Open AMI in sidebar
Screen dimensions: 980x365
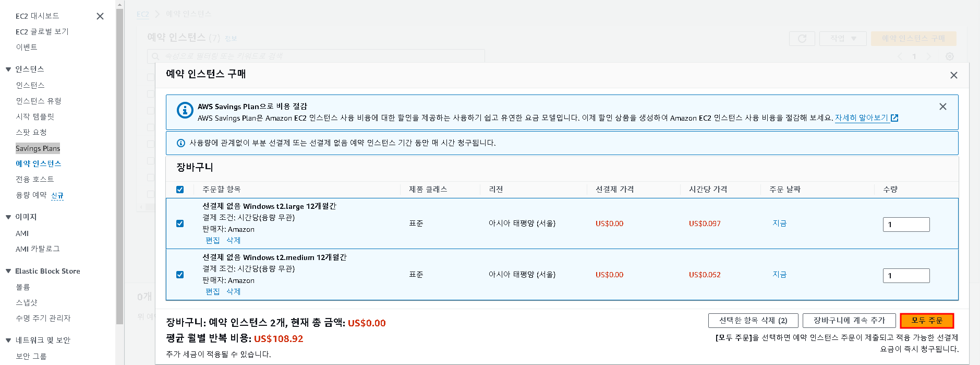point(22,234)
